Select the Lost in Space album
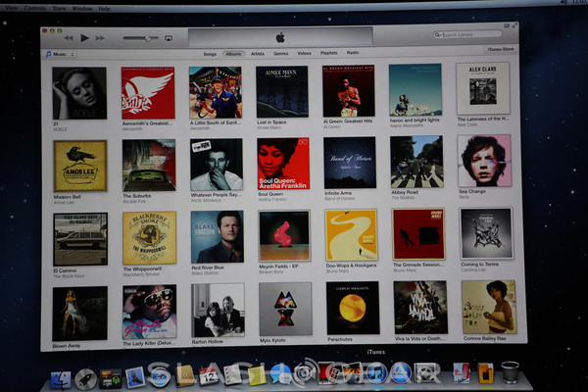 click(x=282, y=91)
